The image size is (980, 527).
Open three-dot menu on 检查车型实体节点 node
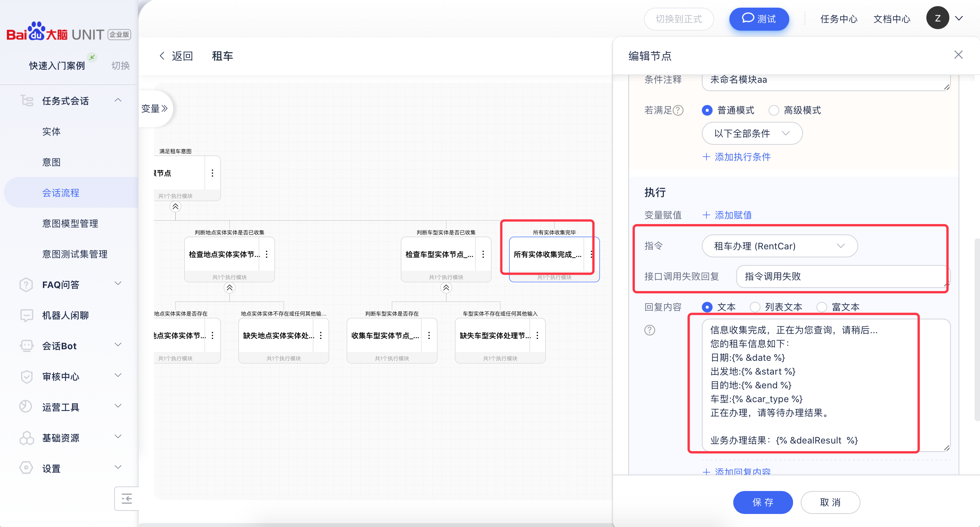[483, 254]
